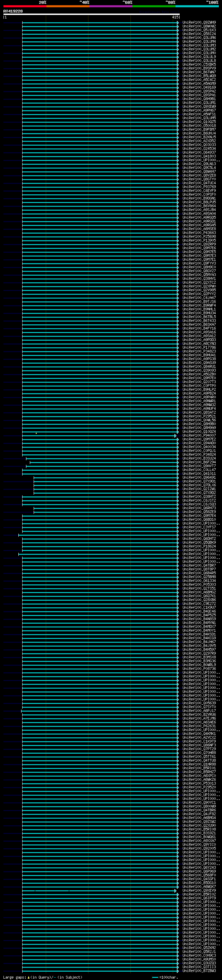Select the UniRef100_Q9SPA2 label

coord(199,91)
